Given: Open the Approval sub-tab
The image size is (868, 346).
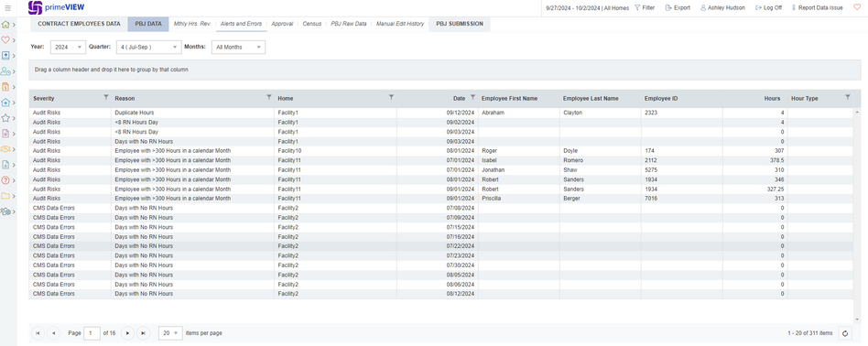Looking at the screenshot, I should tap(282, 24).
